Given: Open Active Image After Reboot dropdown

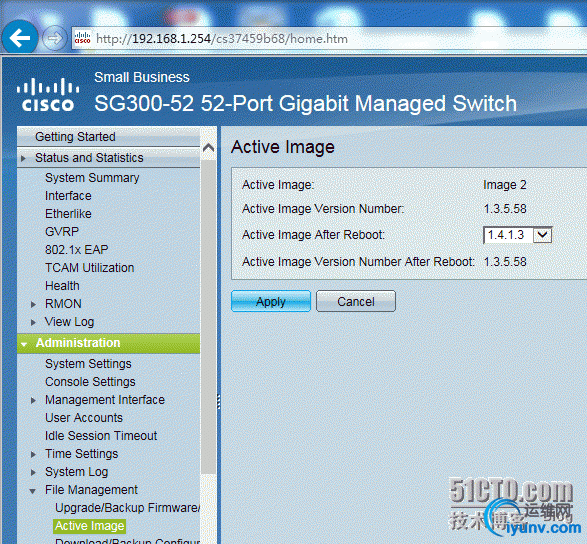Looking at the screenshot, I should [518, 235].
